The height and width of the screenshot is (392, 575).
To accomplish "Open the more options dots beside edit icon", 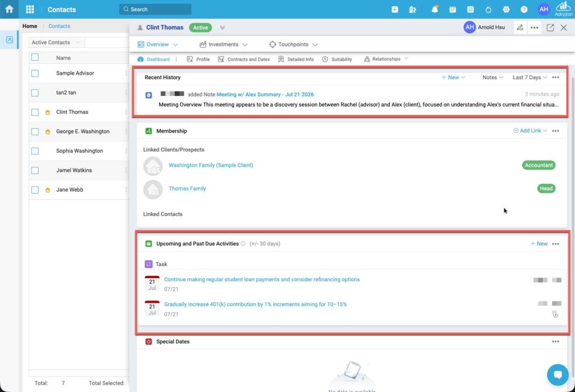I will (535, 28).
